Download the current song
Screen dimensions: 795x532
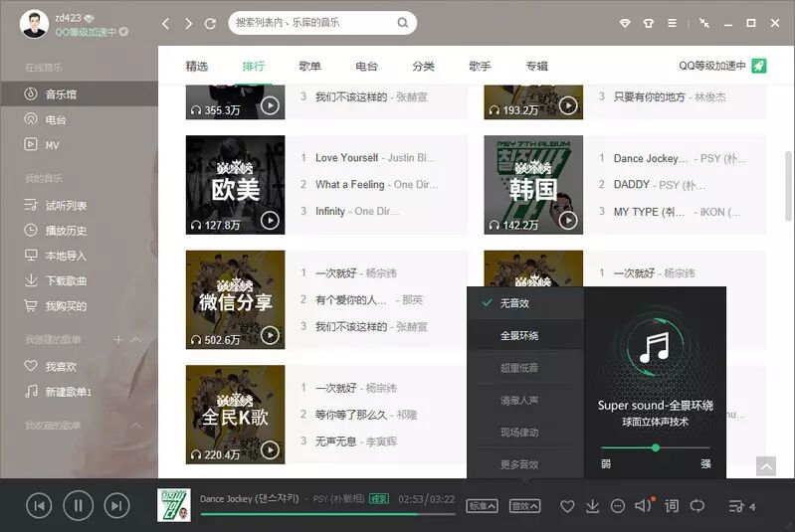tap(592, 506)
